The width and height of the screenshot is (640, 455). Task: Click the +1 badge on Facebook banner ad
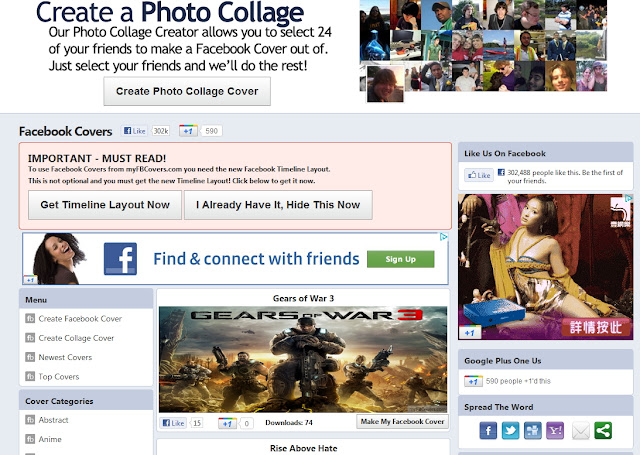pos(30,280)
